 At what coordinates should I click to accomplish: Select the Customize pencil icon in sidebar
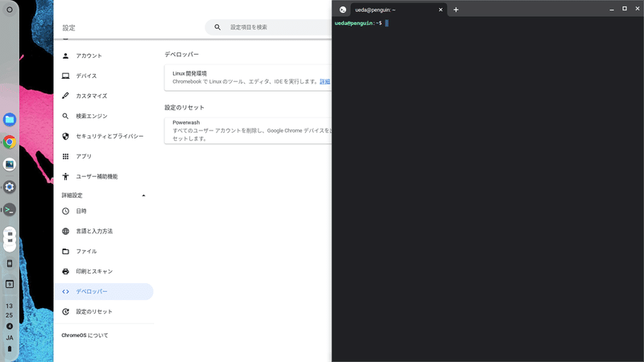click(65, 96)
